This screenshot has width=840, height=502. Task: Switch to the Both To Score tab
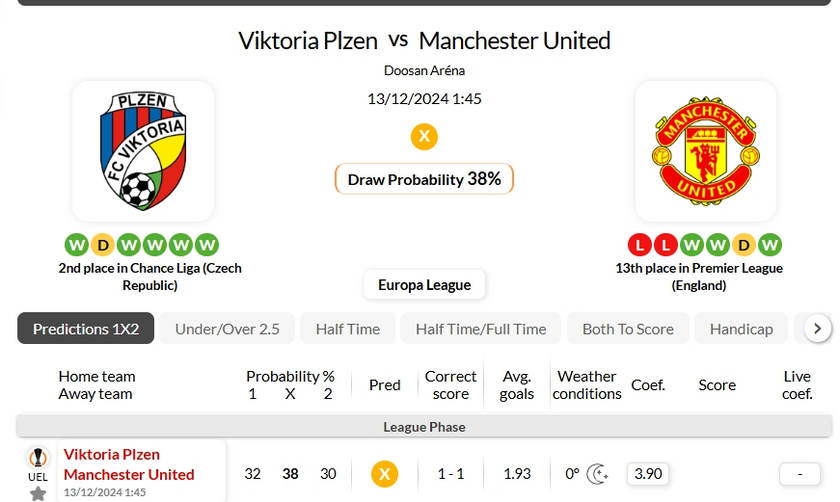tap(628, 328)
